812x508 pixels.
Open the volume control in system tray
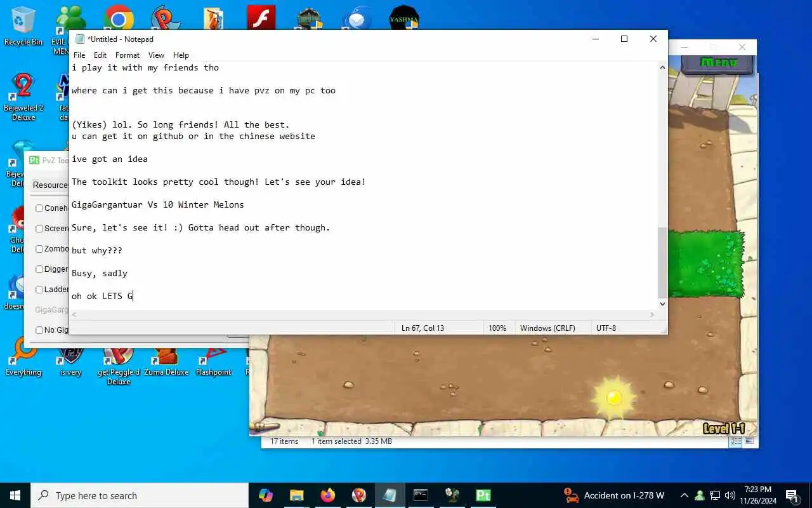tap(730, 495)
